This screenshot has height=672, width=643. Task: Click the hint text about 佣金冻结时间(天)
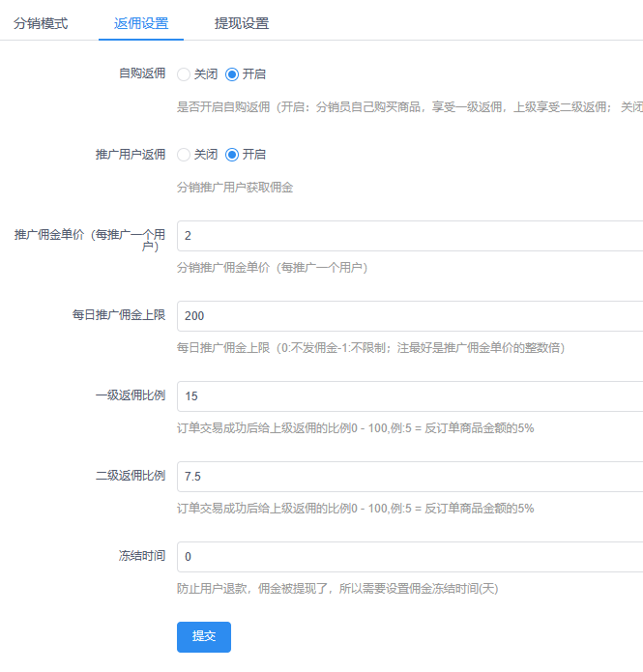tap(337, 589)
